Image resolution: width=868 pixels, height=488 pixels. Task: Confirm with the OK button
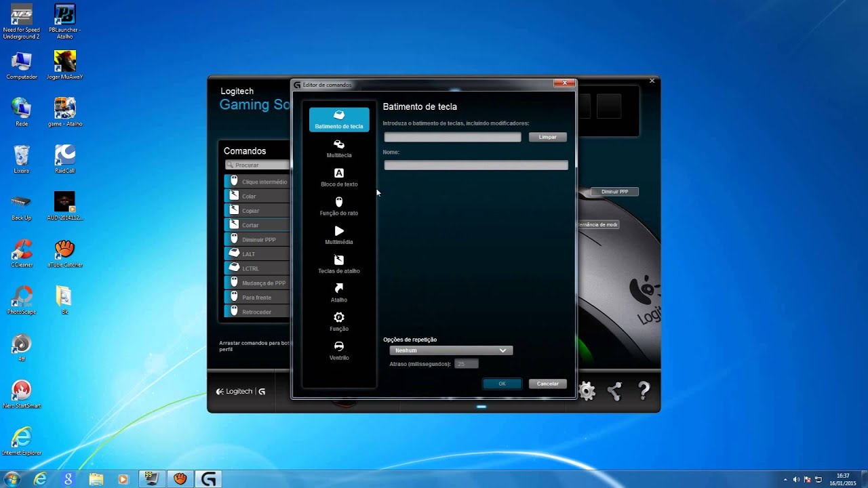click(x=502, y=384)
